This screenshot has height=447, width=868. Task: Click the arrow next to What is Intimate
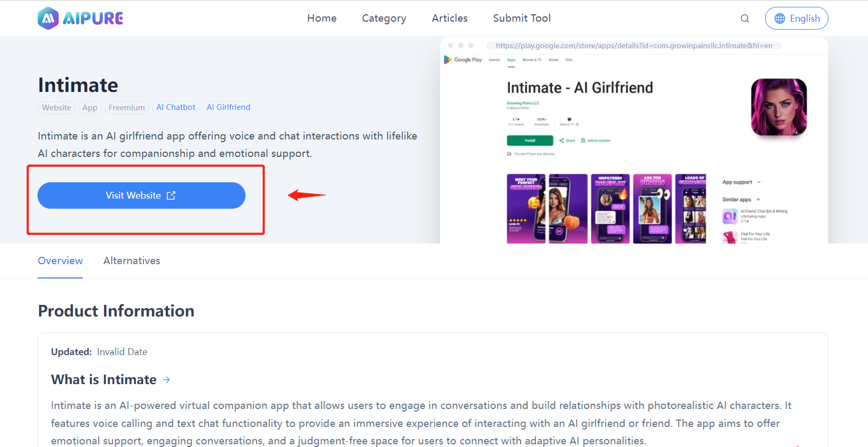coord(167,379)
